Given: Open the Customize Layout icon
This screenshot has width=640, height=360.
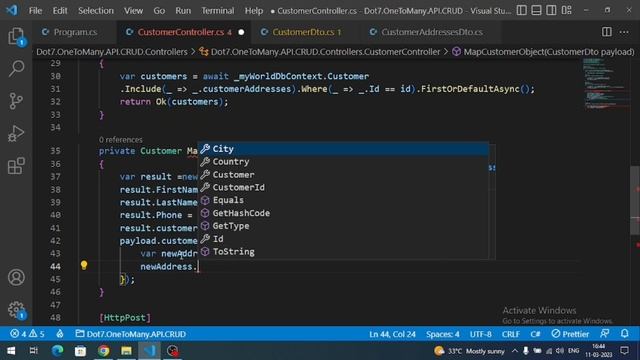Looking at the screenshot, I should point(567,10).
